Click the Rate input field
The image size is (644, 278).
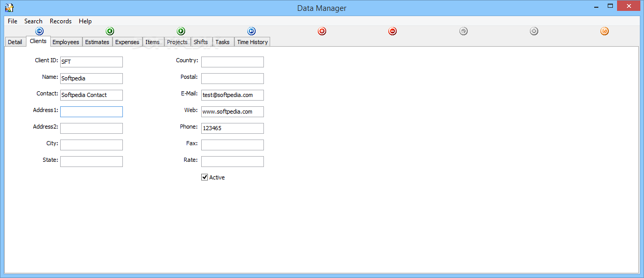click(x=232, y=161)
